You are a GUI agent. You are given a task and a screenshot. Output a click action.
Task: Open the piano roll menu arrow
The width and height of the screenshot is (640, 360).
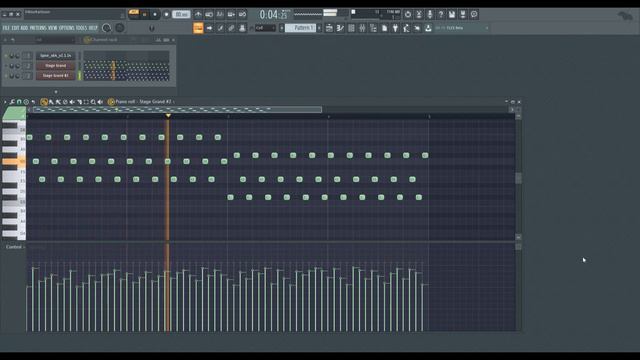5,102
